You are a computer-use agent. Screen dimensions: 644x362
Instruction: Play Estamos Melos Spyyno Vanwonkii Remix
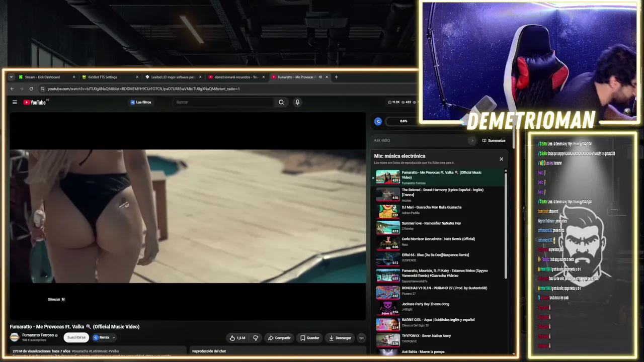[x=438, y=275]
